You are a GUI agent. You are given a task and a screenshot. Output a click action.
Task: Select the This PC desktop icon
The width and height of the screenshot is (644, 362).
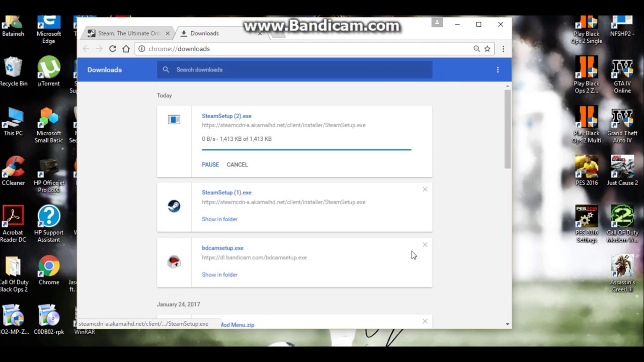click(13, 122)
